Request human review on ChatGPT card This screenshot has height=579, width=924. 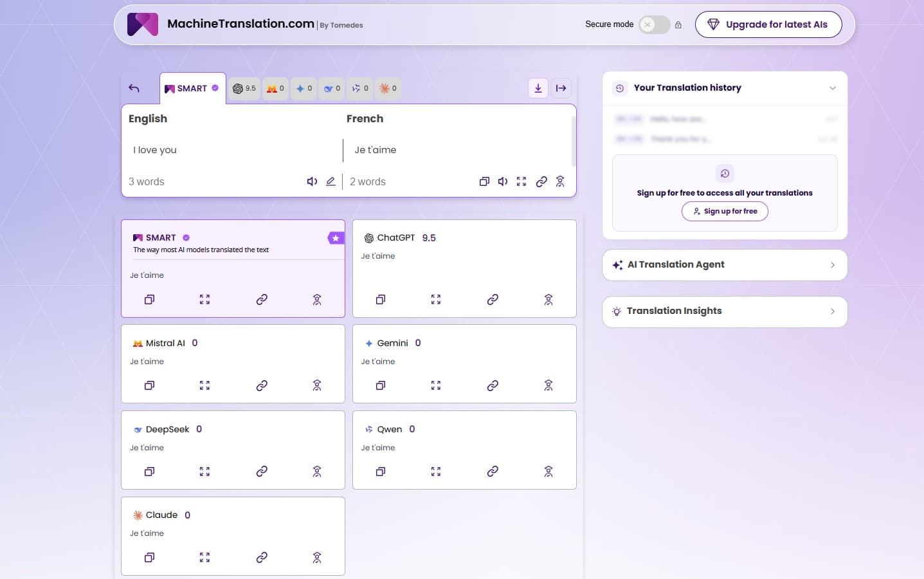pos(548,299)
